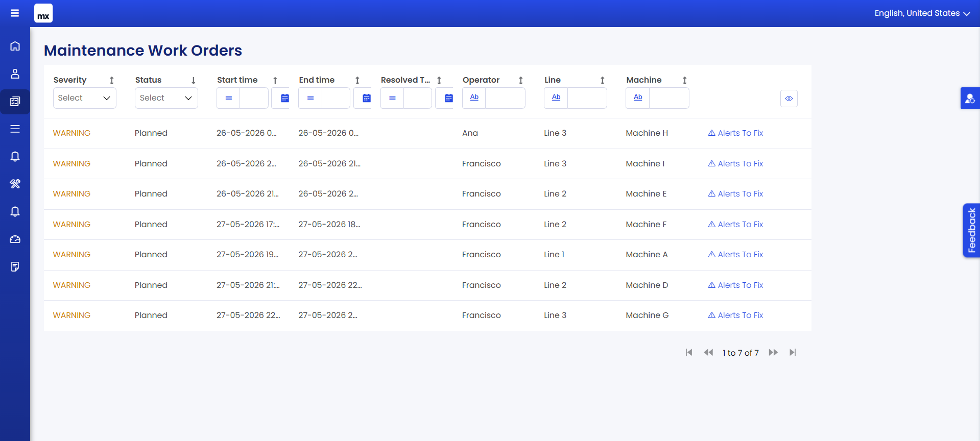
Task: Open Alerts To Fix for Machine G
Action: (735, 315)
